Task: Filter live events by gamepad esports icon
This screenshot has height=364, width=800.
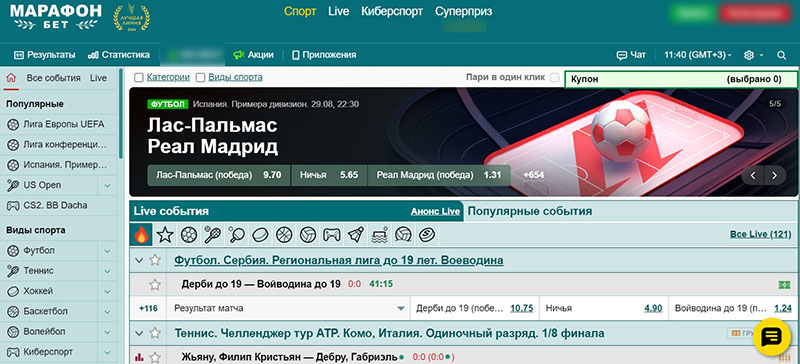Action: pyautogui.click(x=332, y=235)
